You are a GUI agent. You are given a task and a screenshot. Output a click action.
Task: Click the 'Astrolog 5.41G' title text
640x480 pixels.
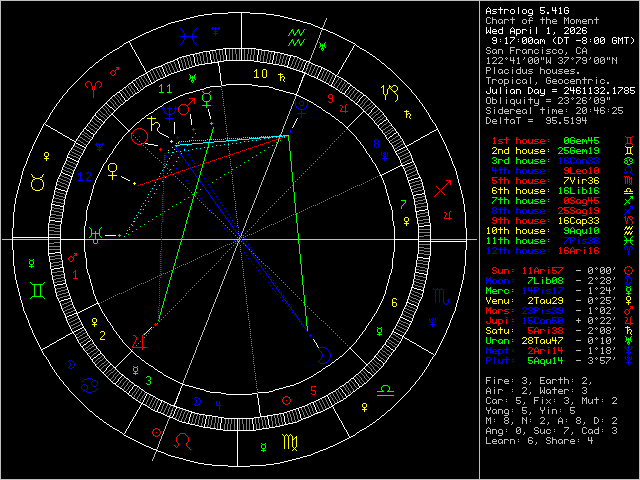point(527,11)
